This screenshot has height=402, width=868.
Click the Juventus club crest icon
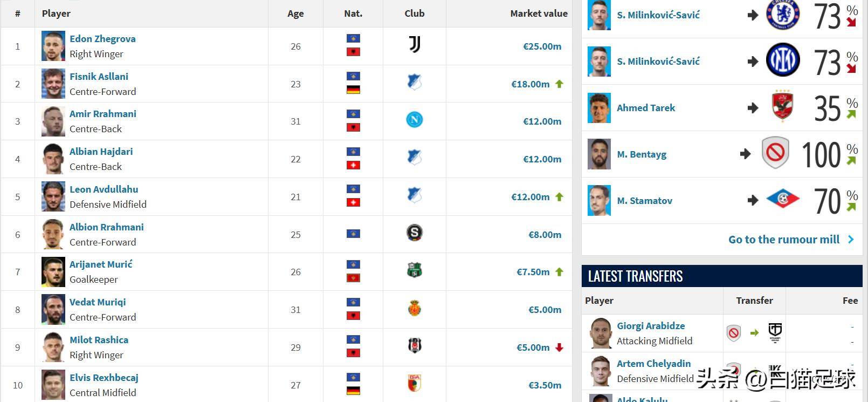point(414,45)
